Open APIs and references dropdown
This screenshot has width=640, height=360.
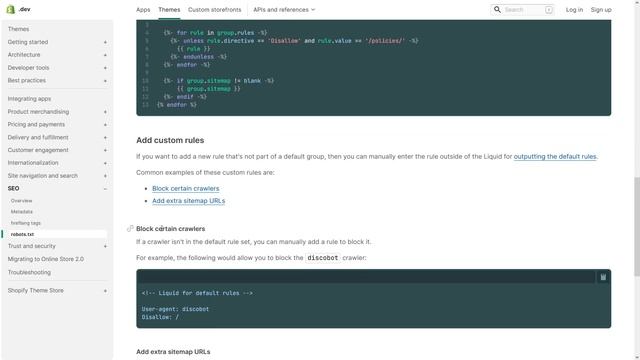coord(284,10)
